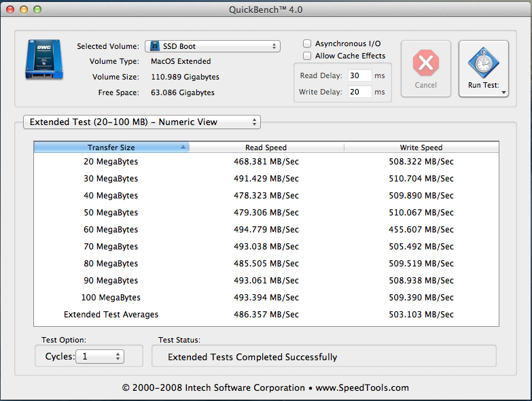
Task: Click read speed 493.394 MB/Sec
Action: (x=266, y=297)
